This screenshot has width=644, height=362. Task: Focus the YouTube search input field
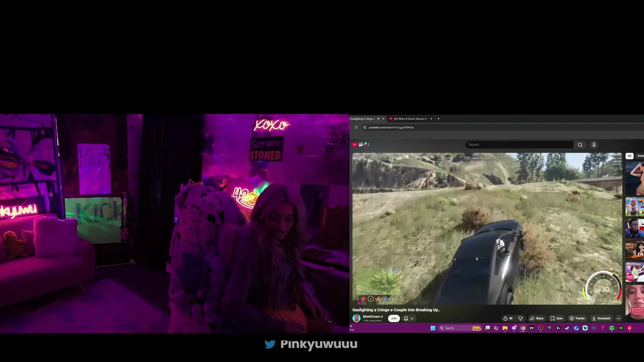pos(519,145)
